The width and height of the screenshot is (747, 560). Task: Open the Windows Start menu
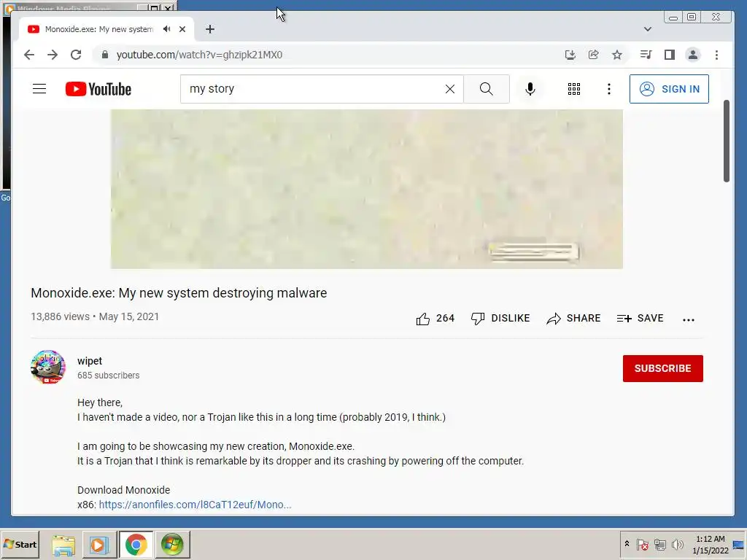pyautogui.click(x=20, y=544)
